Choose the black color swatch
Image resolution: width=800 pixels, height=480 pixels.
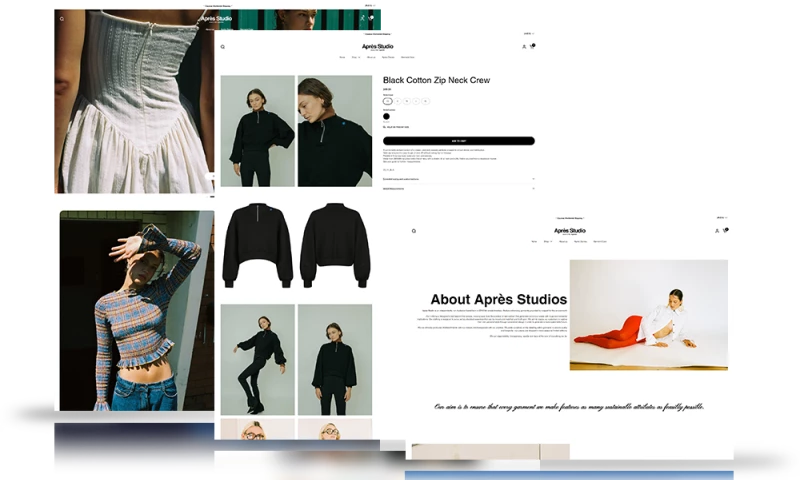pyautogui.click(x=386, y=116)
